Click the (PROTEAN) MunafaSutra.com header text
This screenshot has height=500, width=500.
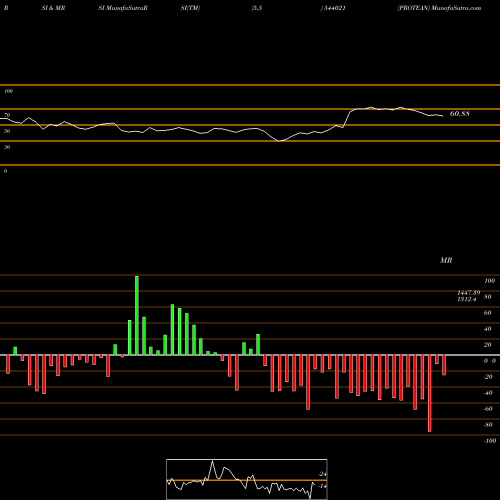pyautogui.click(x=439, y=8)
